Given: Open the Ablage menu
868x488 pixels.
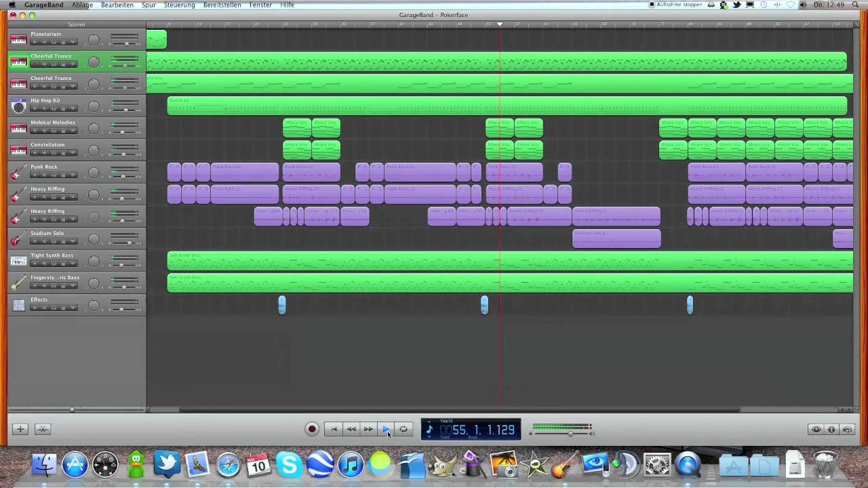Looking at the screenshot, I should [82, 5].
